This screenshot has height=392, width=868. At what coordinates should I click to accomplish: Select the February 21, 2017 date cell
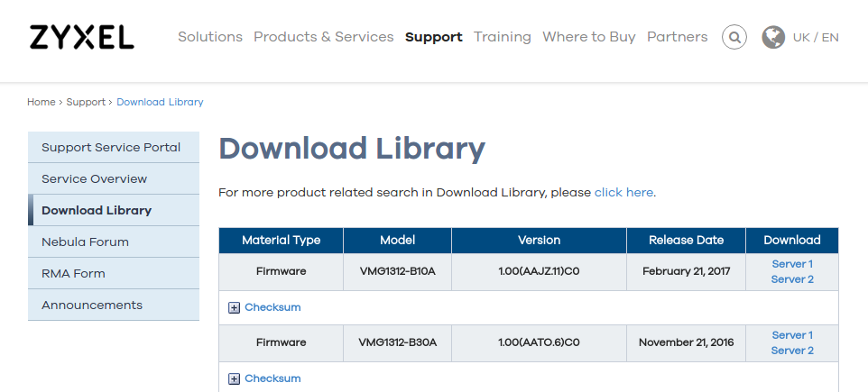687,272
